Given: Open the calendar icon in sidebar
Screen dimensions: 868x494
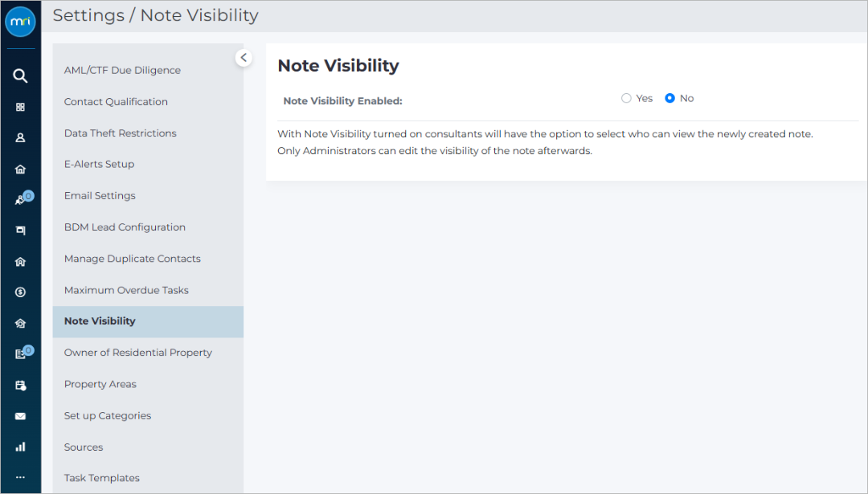Looking at the screenshot, I should click(x=20, y=385).
